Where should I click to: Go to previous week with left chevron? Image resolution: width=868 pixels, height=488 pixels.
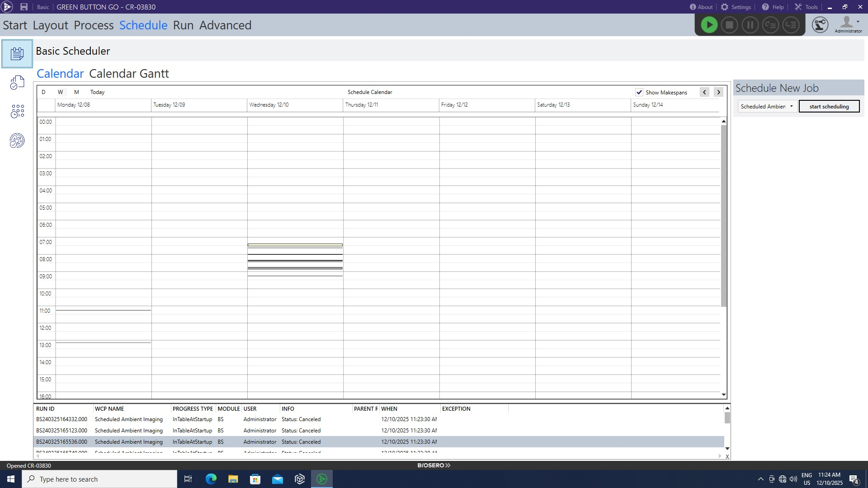[704, 92]
